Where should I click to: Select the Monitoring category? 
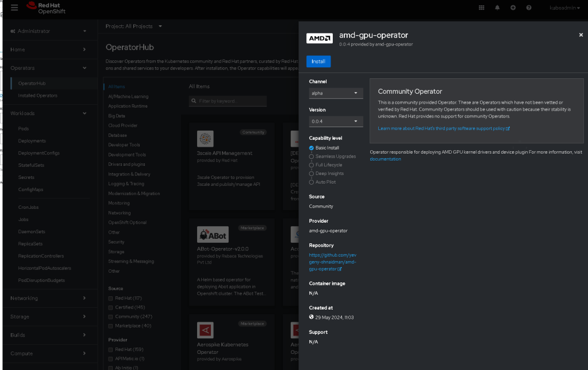[x=119, y=203]
